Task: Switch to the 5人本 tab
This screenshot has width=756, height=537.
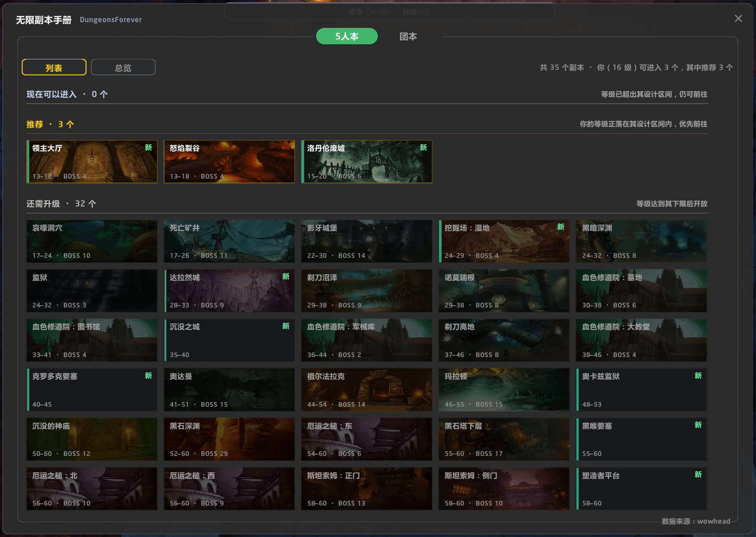Action: tap(347, 36)
